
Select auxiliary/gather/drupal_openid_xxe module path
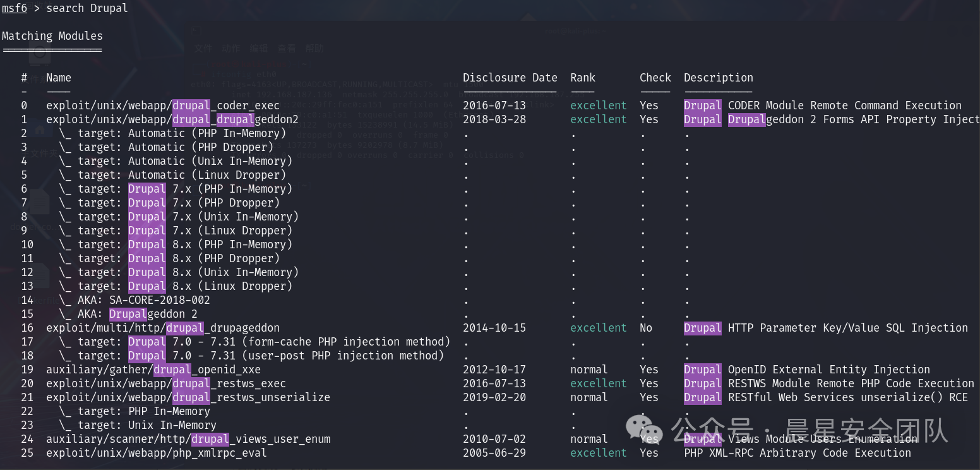[x=153, y=370]
